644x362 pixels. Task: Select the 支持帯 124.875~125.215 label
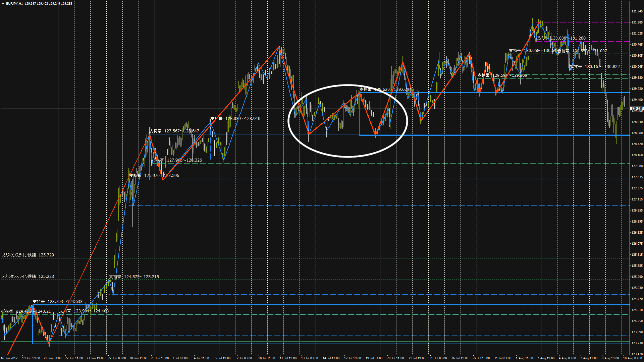pos(134,277)
